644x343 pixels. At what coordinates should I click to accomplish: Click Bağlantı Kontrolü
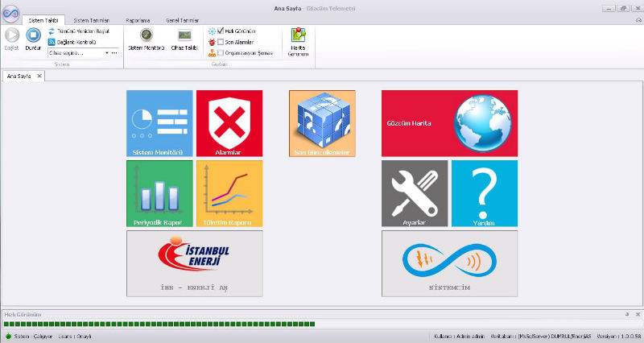(76, 41)
